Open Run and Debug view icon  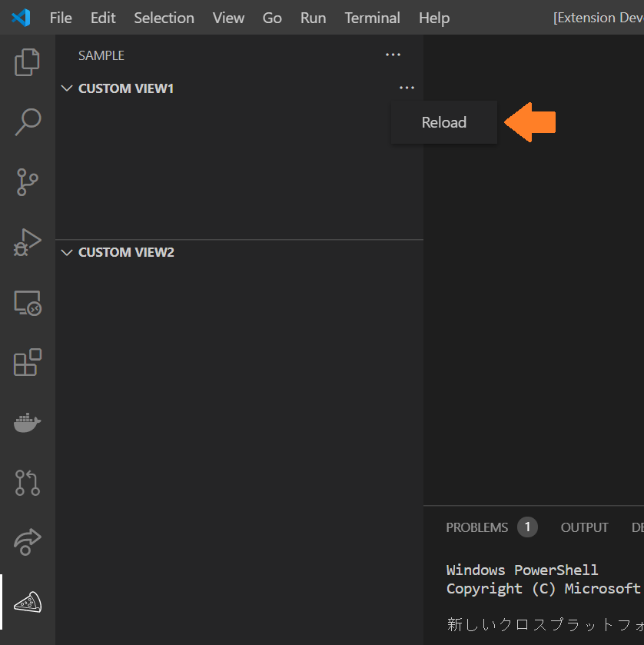[x=28, y=242]
